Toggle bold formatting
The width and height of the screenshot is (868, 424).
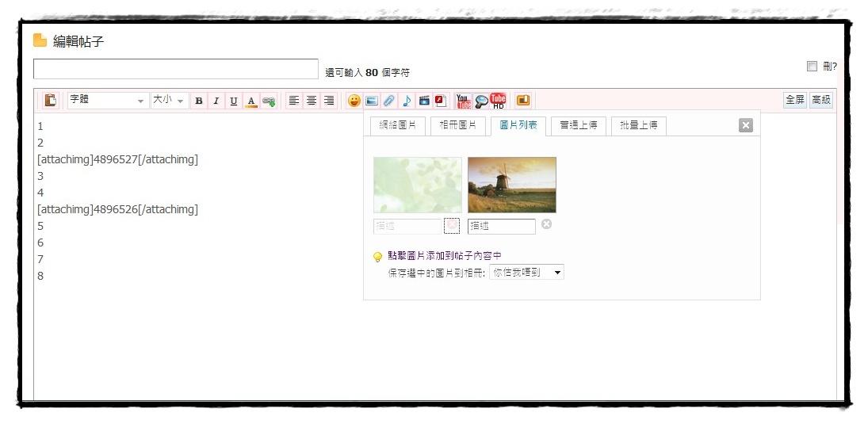point(198,101)
